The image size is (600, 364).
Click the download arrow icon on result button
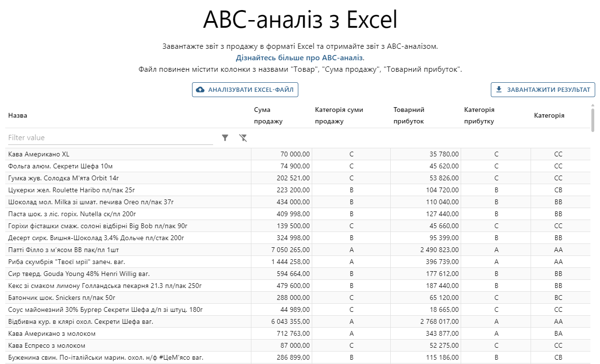498,89
